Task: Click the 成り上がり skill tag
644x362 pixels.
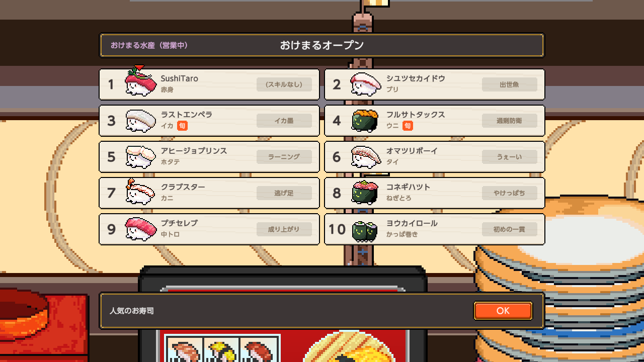Action: (284, 229)
